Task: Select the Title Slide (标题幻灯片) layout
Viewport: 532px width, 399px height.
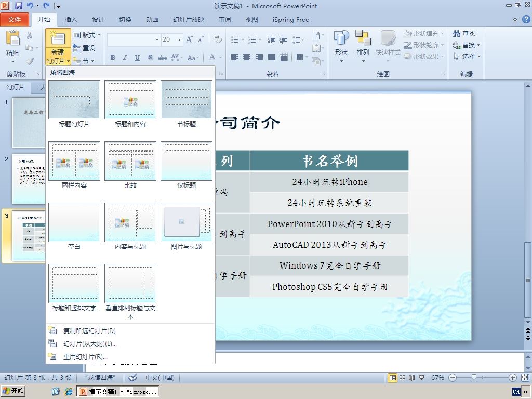Action: tap(74, 104)
